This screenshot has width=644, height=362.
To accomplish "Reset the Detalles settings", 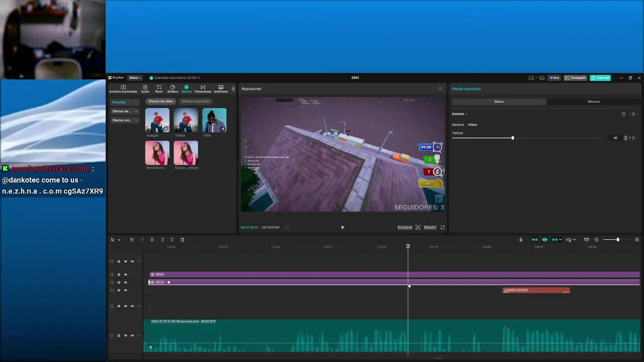I will click(624, 114).
